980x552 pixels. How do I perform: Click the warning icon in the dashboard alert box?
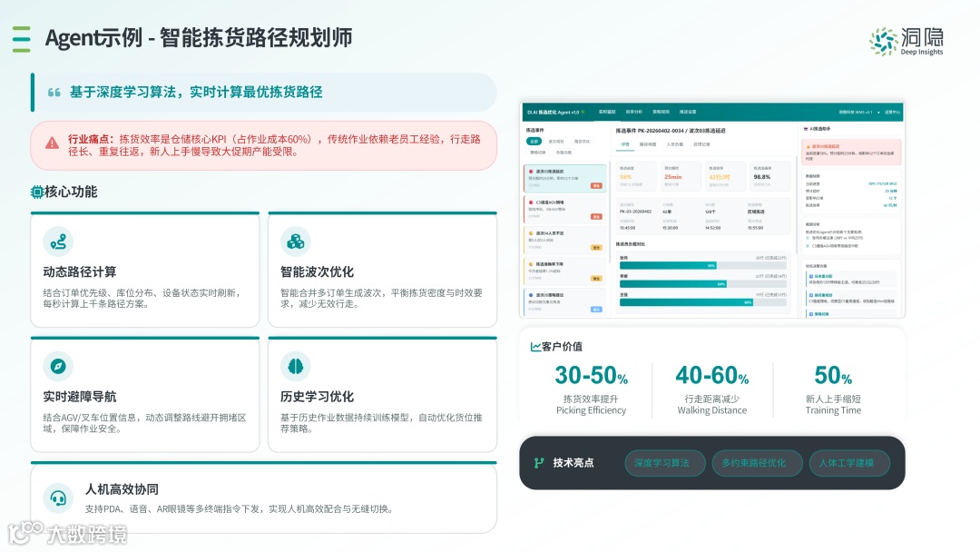(x=808, y=147)
